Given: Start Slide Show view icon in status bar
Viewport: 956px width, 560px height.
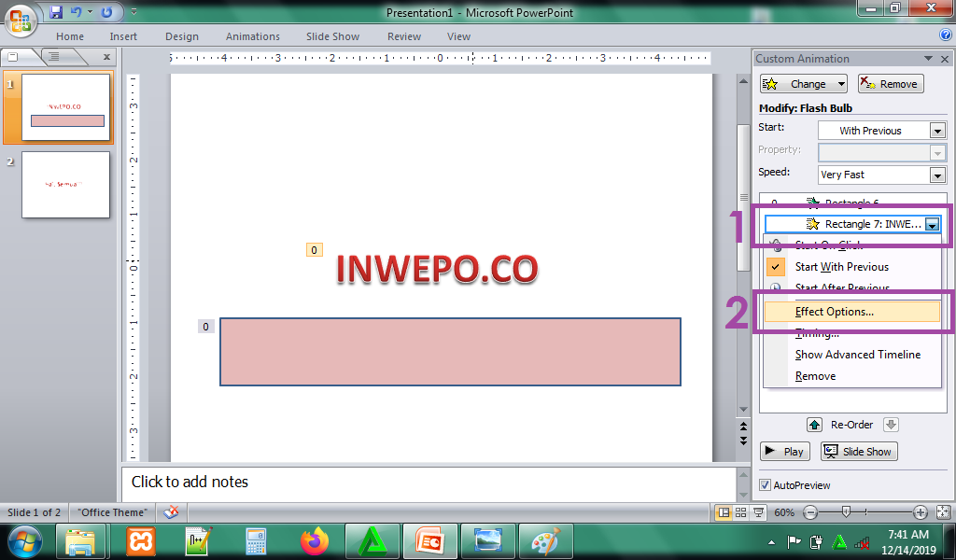Looking at the screenshot, I should [758, 512].
